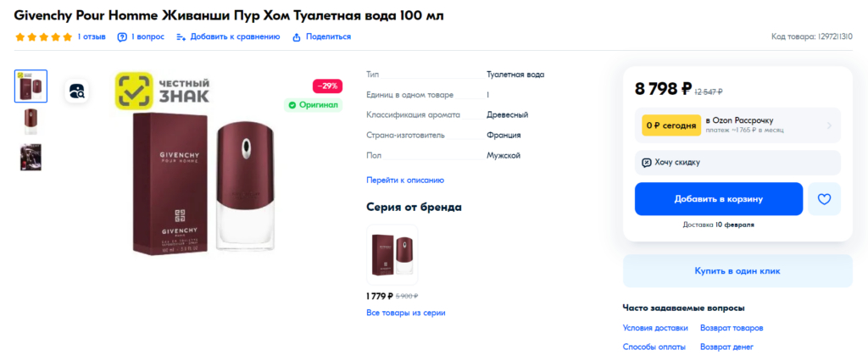The image size is (868, 361).
Task: Expand the Ozon Рассрочка installment chevron
Action: pyautogui.click(x=828, y=125)
